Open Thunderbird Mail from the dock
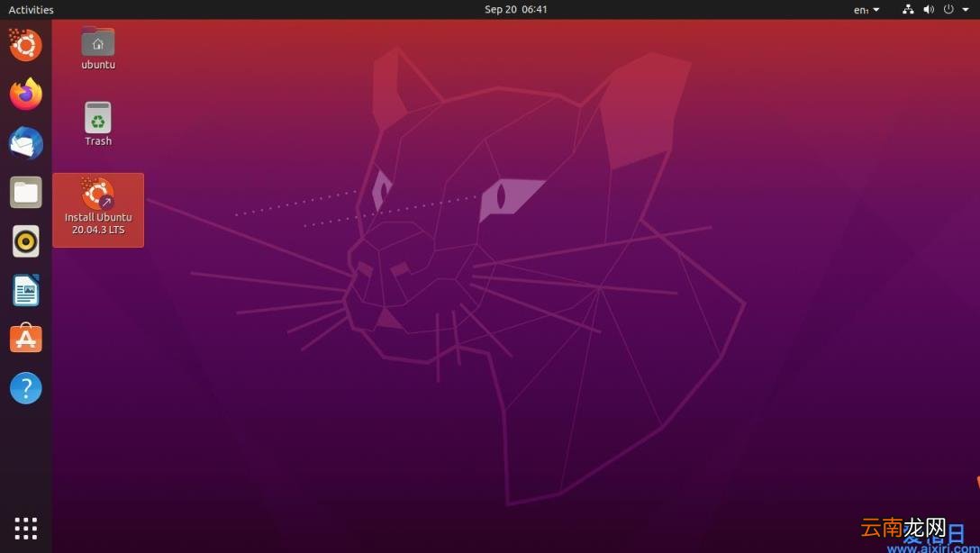 click(25, 143)
